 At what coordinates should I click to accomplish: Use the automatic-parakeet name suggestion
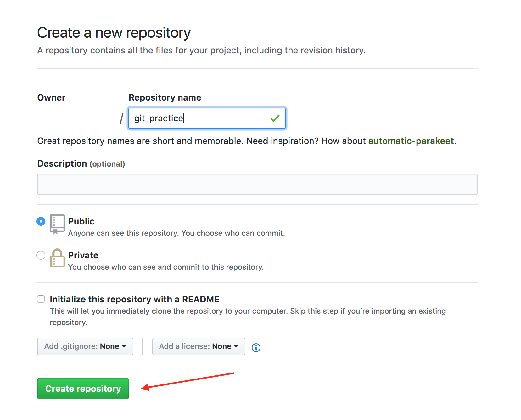[411, 141]
